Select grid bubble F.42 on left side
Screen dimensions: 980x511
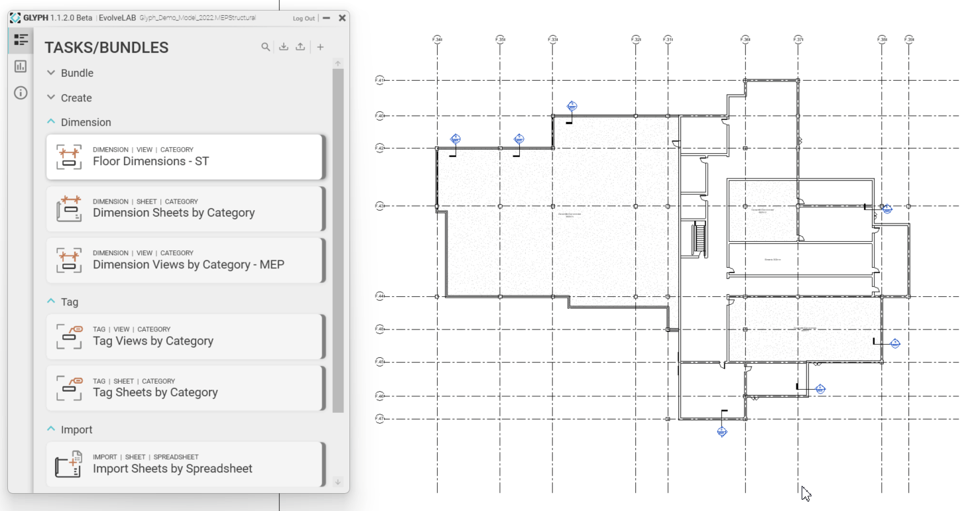[380, 148]
